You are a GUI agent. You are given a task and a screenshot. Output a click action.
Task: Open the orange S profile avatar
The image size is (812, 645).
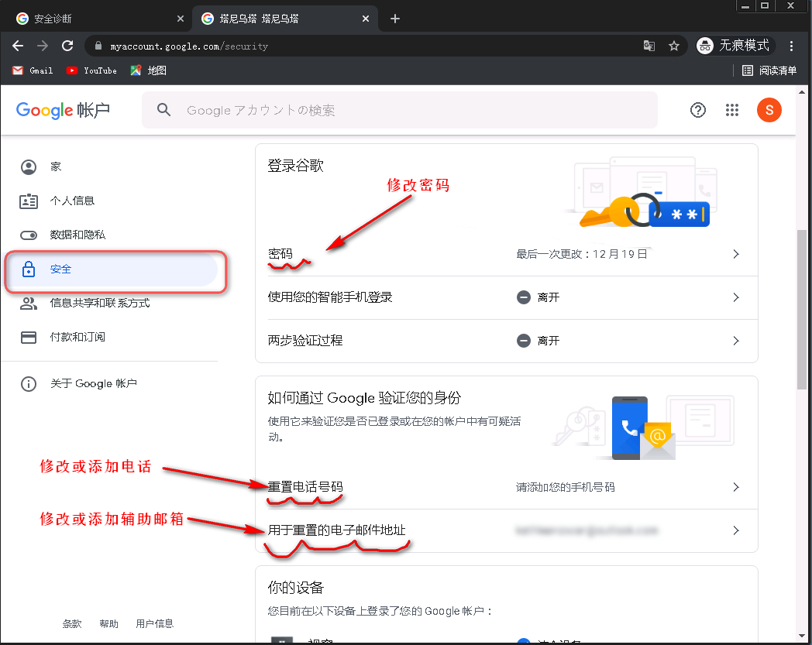pyautogui.click(x=769, y=110)
